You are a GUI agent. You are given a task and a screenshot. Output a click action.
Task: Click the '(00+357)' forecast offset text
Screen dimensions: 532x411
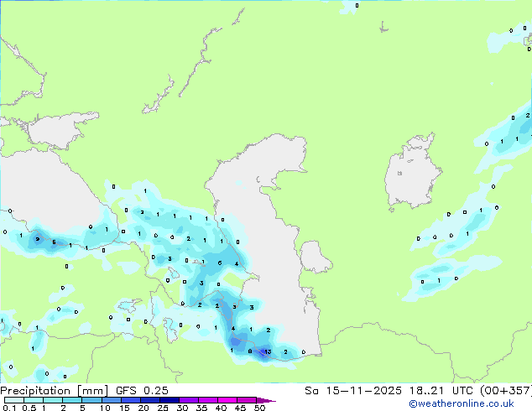click(505, 391)
